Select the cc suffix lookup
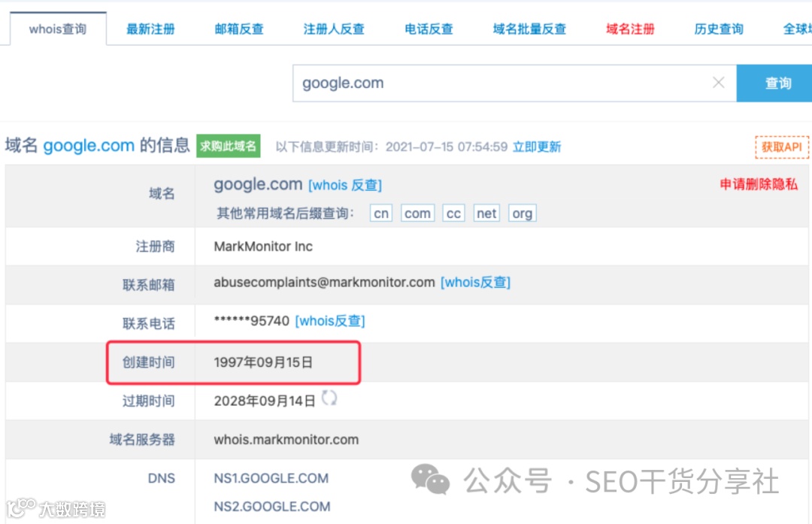This screenshot has height=524, width=812. tap(453, 214)
